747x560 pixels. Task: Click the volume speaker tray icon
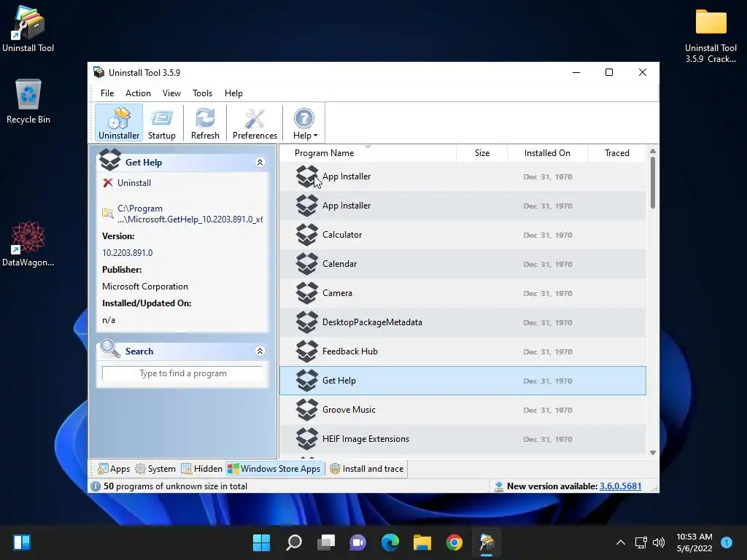(x=659, y=542)
